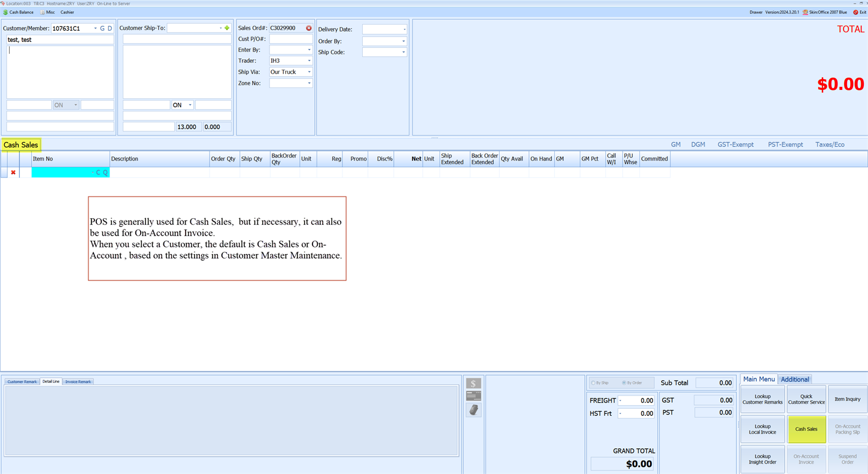This screenshot has height=474, width=868.
Task: Select the By Ship radio button
Action: [594, 383]
